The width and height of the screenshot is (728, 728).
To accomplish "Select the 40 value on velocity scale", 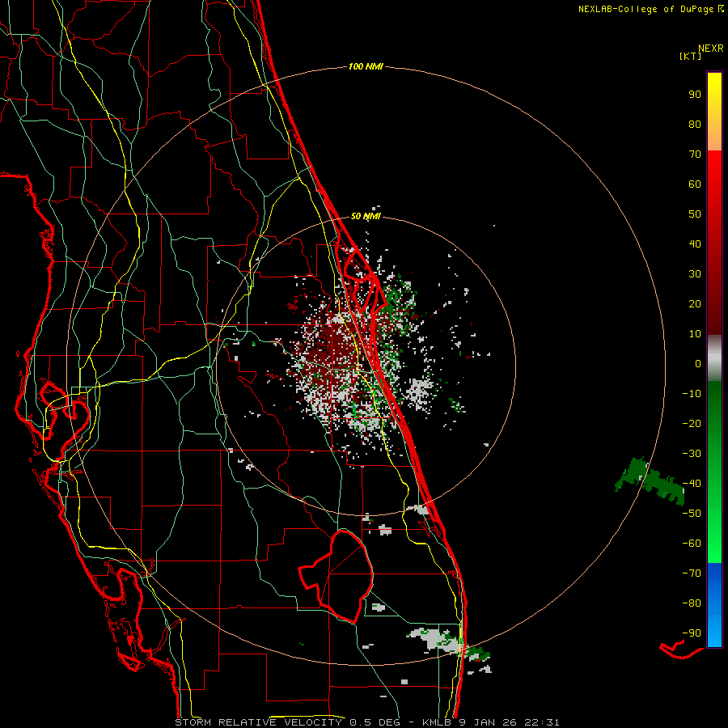I will (695, 244).
